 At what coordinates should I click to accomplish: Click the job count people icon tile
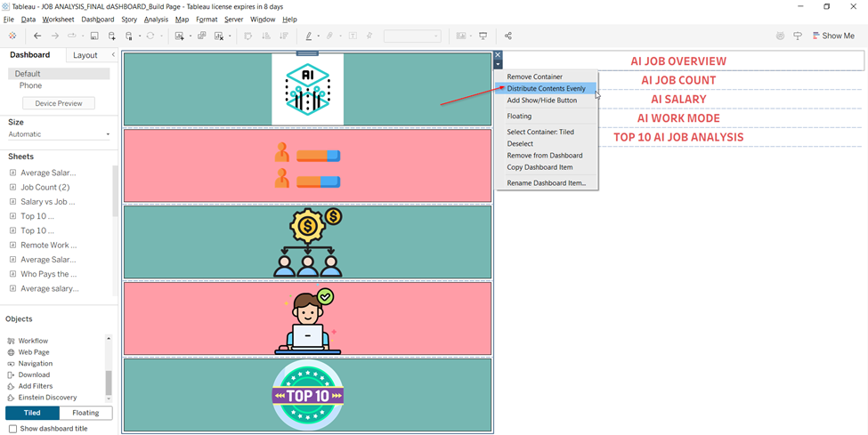(x=307, y=165)
